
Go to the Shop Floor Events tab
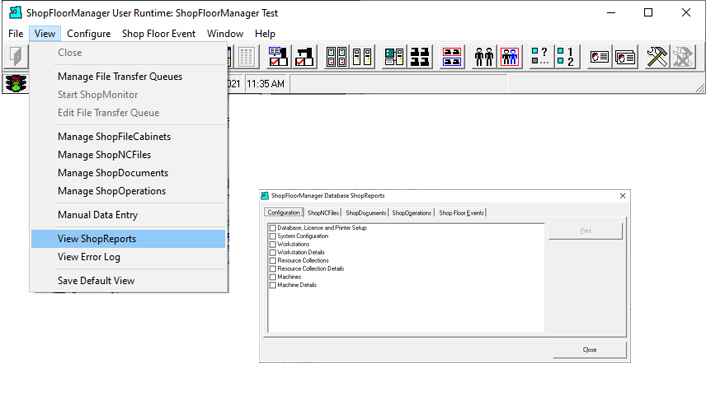[x=462, y=213]
